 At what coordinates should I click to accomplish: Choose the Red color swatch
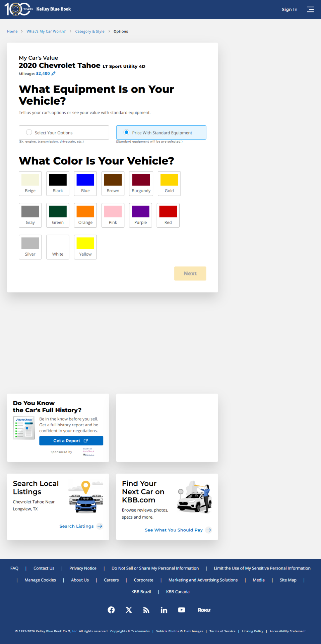pos(168,215)
